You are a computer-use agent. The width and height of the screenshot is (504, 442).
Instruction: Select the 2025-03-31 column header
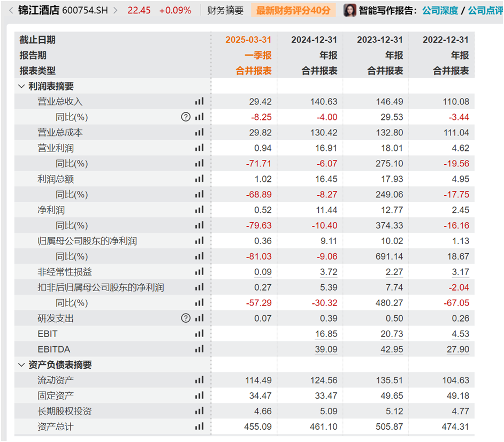pyautogui.click(x=248, y=40)
